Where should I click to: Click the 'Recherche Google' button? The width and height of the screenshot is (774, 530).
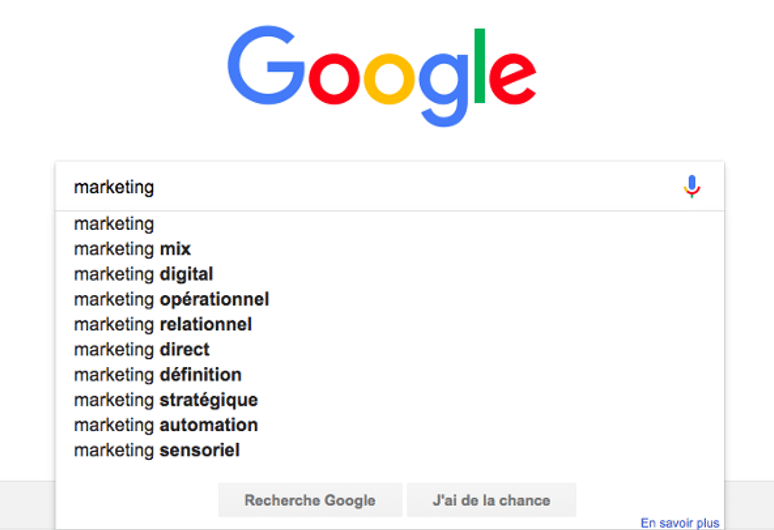(310, 500)
